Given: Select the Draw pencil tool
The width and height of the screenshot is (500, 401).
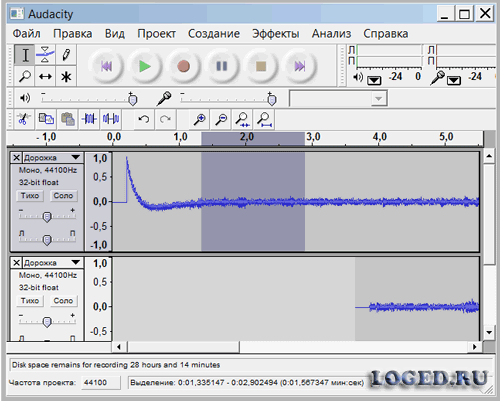Looking at the screenshot, I should point(66,55).
